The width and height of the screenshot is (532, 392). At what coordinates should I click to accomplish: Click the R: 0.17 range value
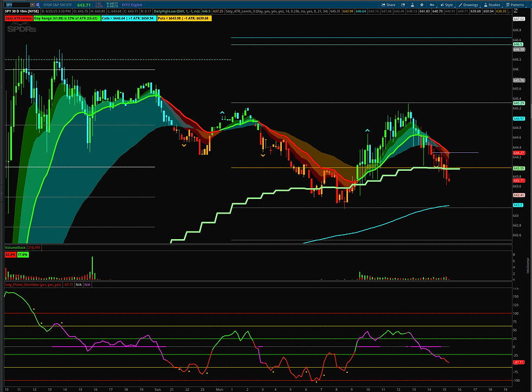(x=146, y=11)
